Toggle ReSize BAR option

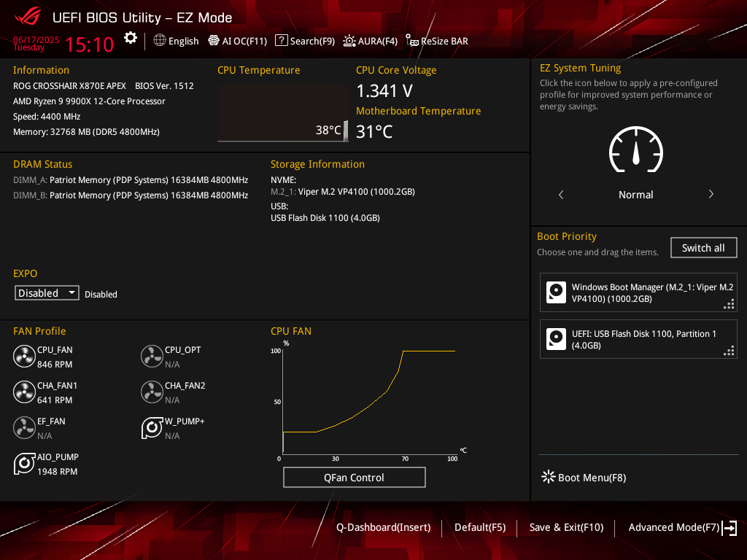point(437,41)
